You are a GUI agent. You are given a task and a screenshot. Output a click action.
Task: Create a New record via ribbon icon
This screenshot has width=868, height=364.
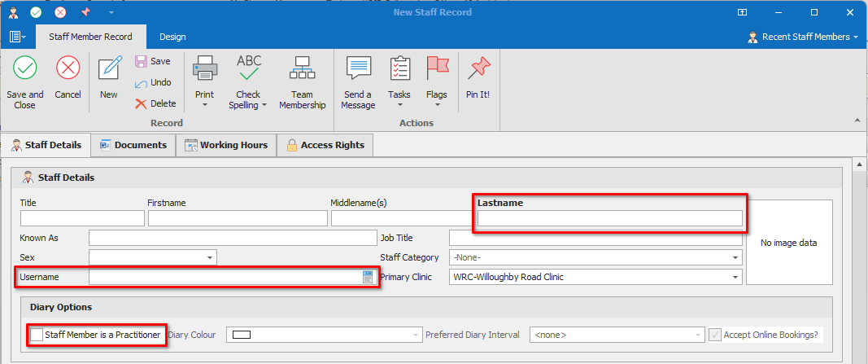click(x=109, y=68)
